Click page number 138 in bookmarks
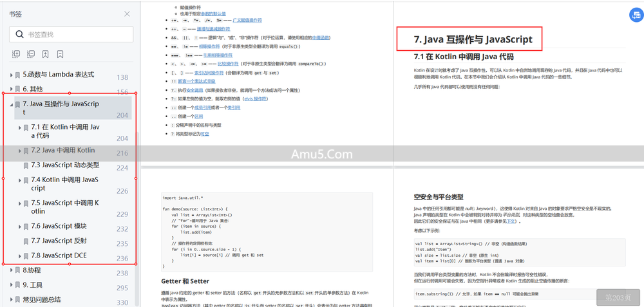The image size is (644, 307). pyautogui.click(x=122, y=78)
